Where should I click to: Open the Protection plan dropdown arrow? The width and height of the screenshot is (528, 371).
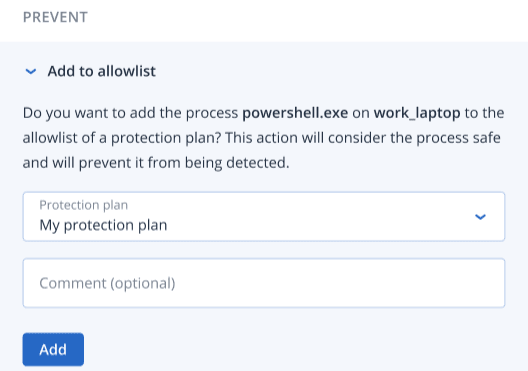click(x=480, y=217)
